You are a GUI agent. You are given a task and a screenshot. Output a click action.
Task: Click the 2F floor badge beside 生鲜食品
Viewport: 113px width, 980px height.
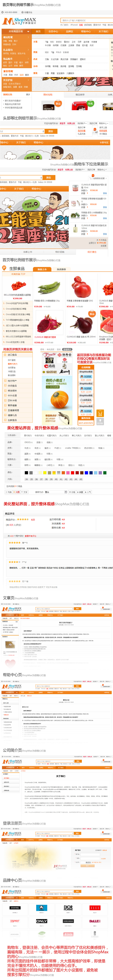[4, 267]
